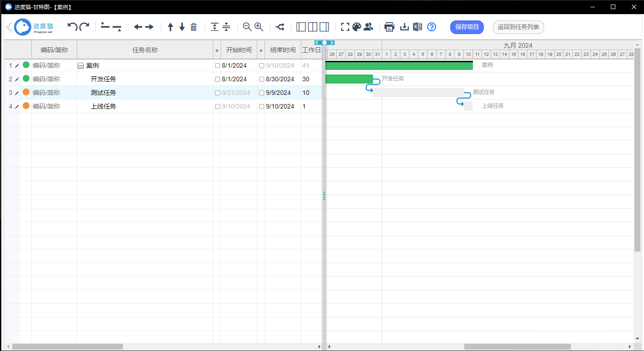
Task: Toggle end milestone checkbox for 上线任务
Action: [x=261, y=107]
